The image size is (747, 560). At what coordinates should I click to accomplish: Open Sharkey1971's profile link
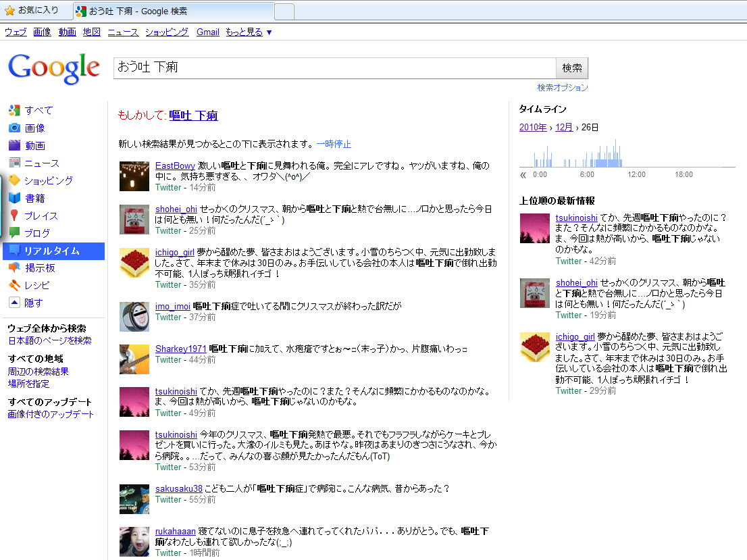pyautogui.click(x=180, y=349)
